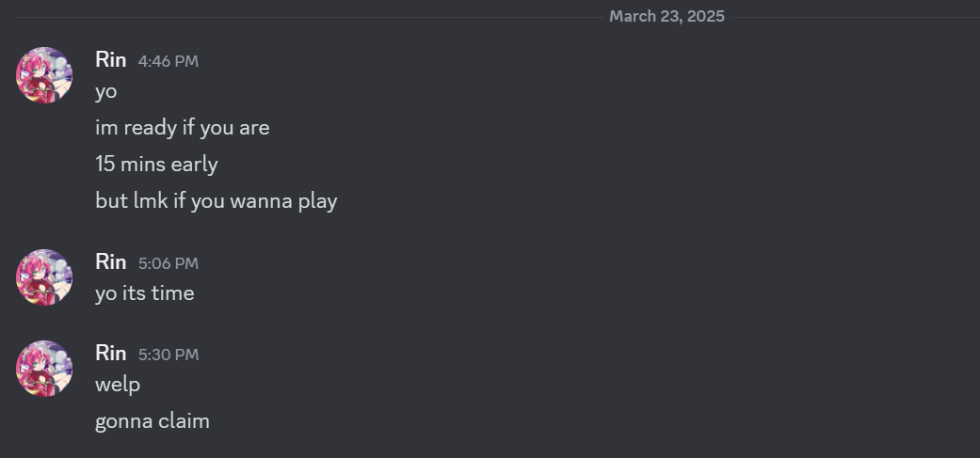This screenshot has width=980, height=458.
Task: Click the 4:46 PM timestamp
Action: pos(169,61)
